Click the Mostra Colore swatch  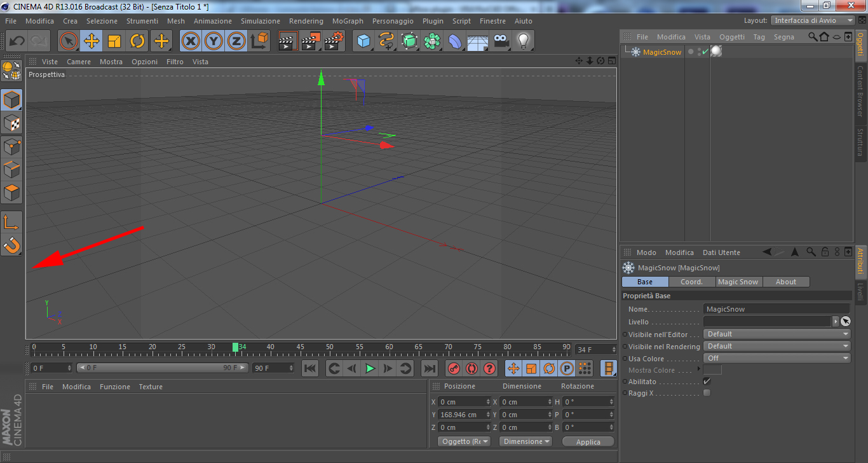tap(712, 370)
